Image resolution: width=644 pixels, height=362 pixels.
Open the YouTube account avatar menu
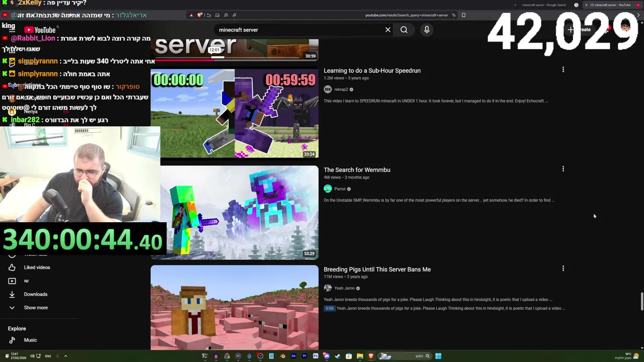tap(625, 28)
